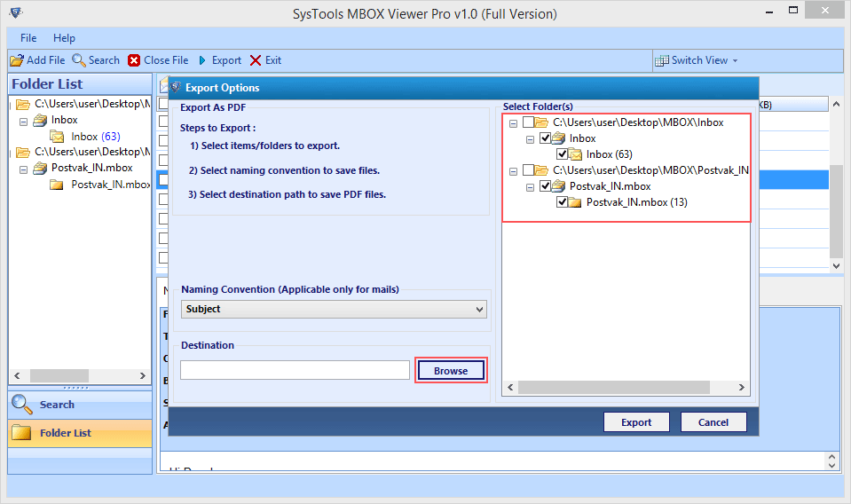Click the red X Exit icon
The image size is (851, 504).
(x=256, y=60)
